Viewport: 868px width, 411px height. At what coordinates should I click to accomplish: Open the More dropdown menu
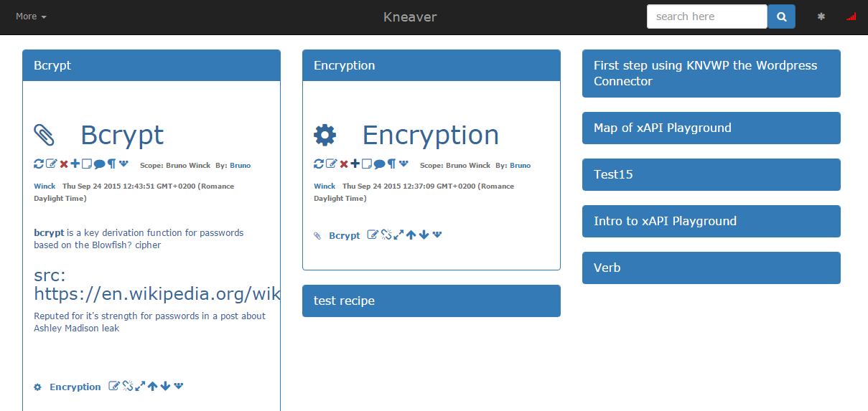(x=31, y=16)
